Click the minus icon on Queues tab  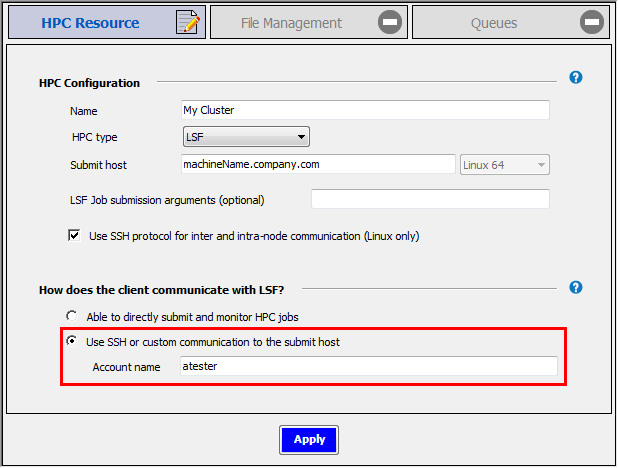point(592,23)
